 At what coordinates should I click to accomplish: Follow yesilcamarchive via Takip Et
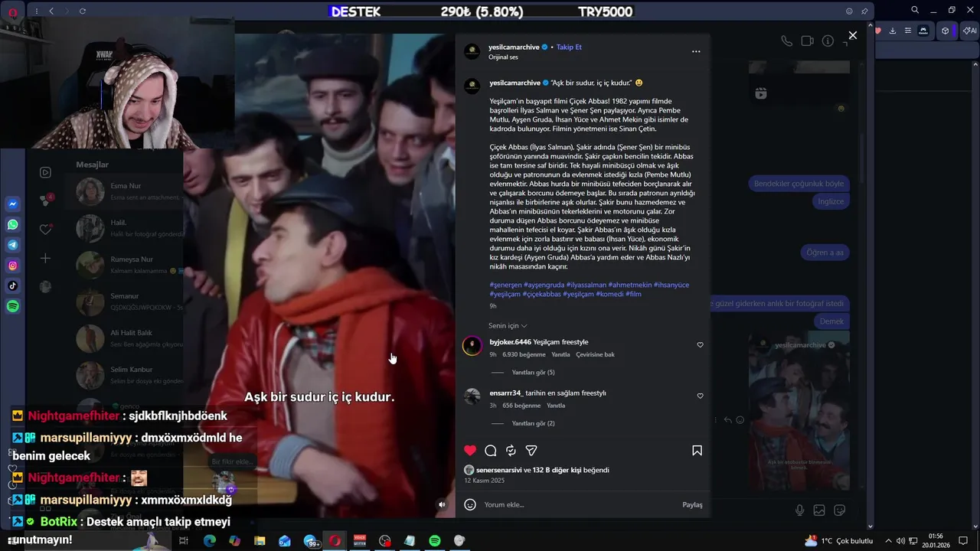tap(569, 47)
